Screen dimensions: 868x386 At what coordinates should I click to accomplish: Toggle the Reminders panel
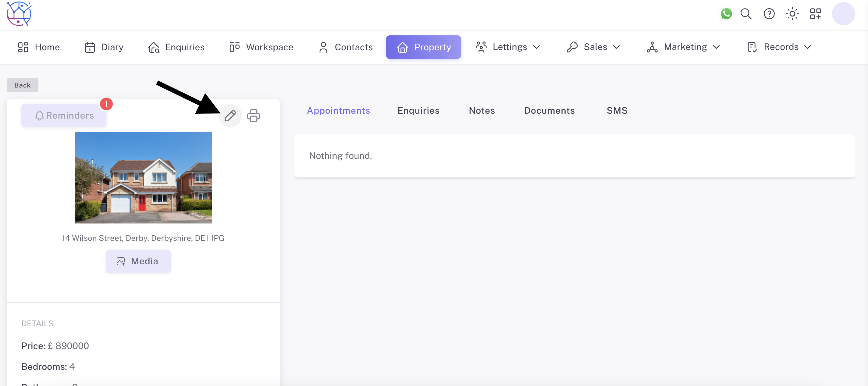64,115
